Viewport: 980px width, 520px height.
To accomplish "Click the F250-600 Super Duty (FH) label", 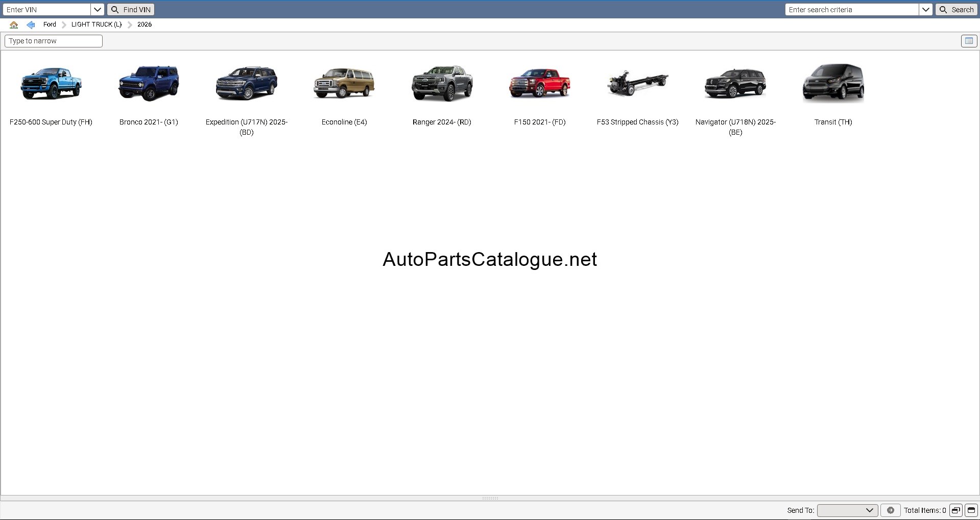I will (51, 122).
